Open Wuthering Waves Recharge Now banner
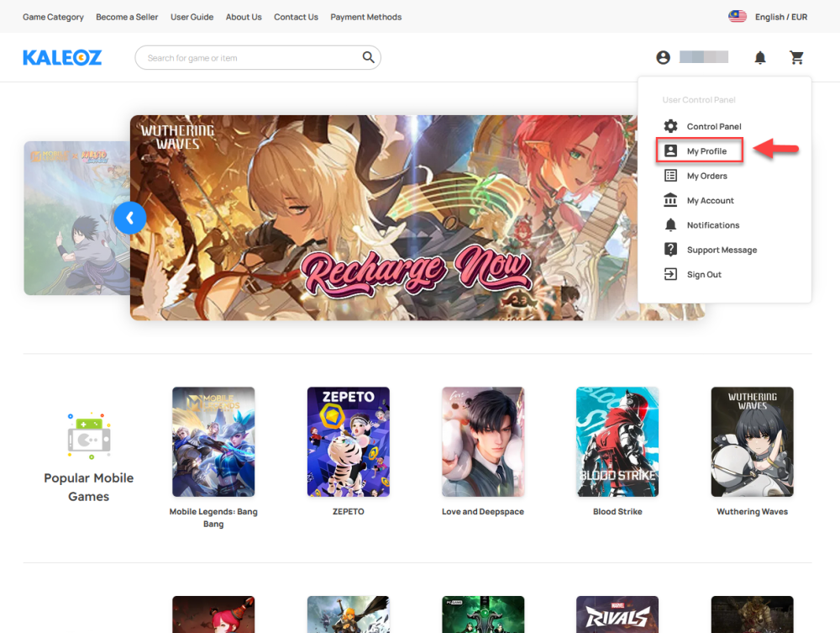This screenshot has width=840, height=633. [384, 218]
